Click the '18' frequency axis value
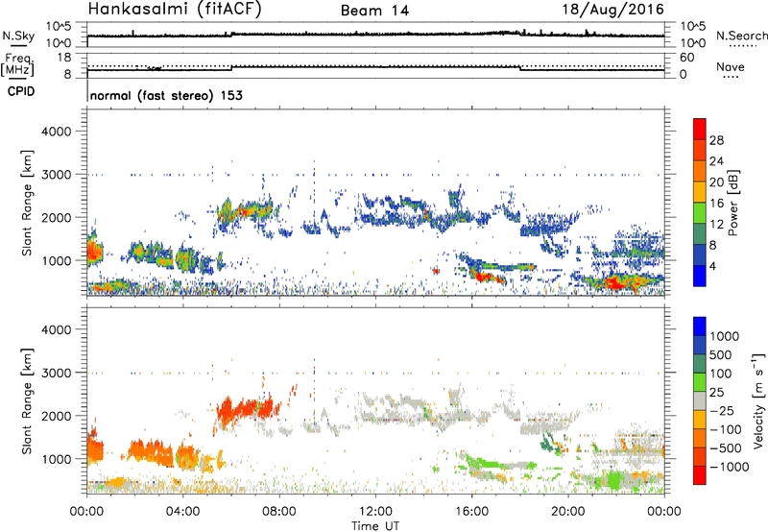The height and width of the screenshot is (532, 768). click(x=64, y=58)
